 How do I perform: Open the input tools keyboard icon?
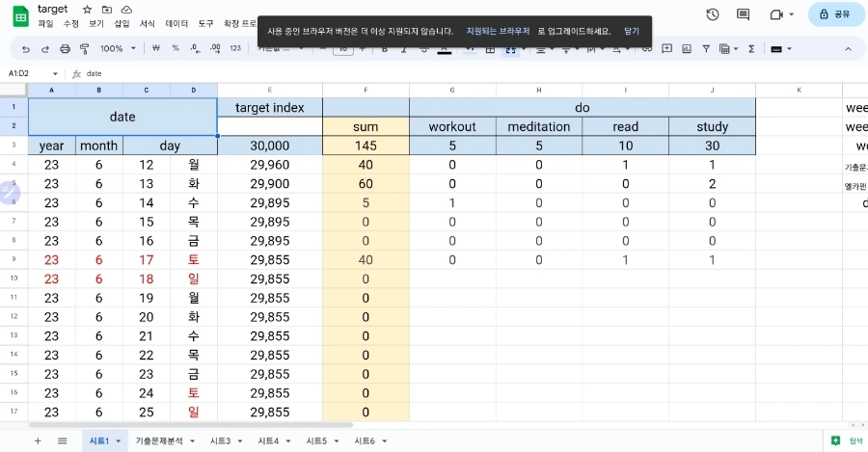pyautogui.click(x=776, y=49)
